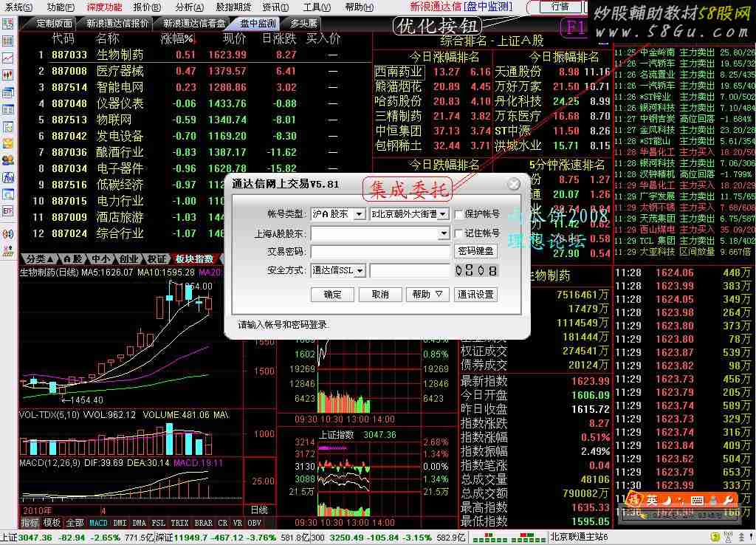This screenshot has width=756, height=545.
Task: Select the 酿酒行业 row in list
Action: 195,152
